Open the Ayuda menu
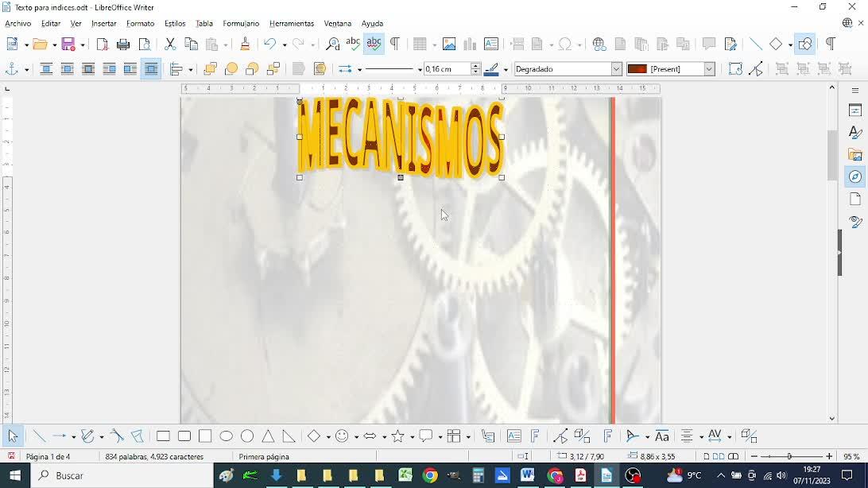The height and width of the screenshot is (488, 868). coord(372,23)
